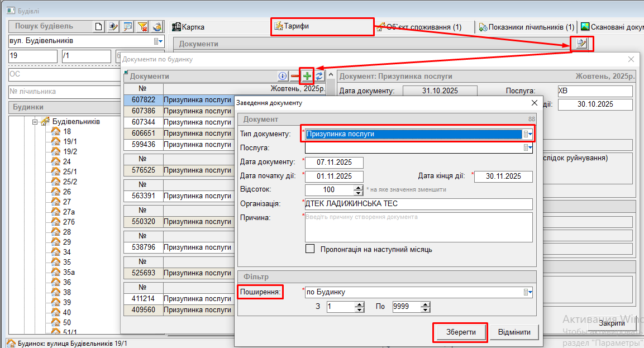The image size is (644, 348).
Task: Click the Причина text field
Action: [x=419, y=227]
